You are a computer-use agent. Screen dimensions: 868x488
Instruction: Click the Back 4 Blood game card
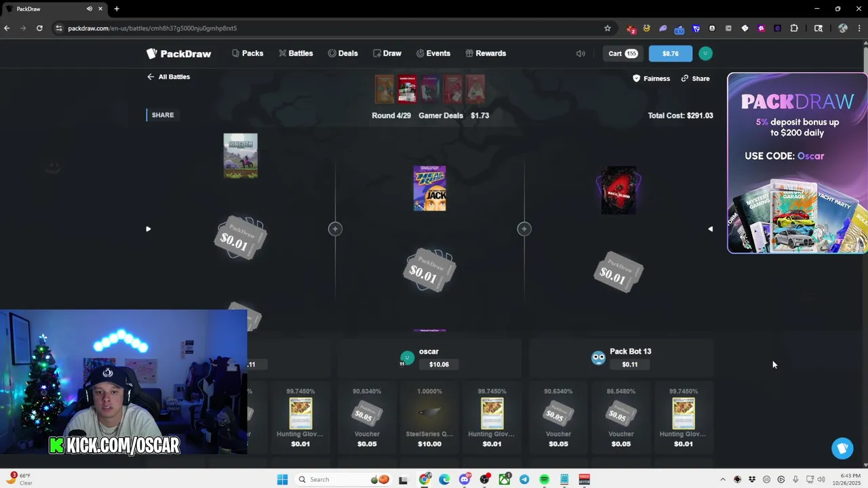(618, 190)
